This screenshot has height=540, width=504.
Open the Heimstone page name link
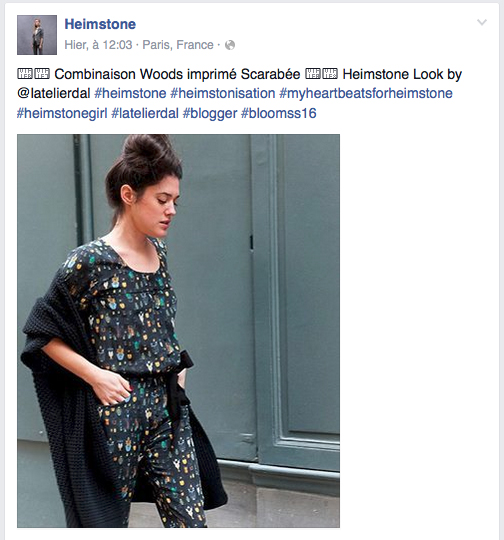(100, 24)
